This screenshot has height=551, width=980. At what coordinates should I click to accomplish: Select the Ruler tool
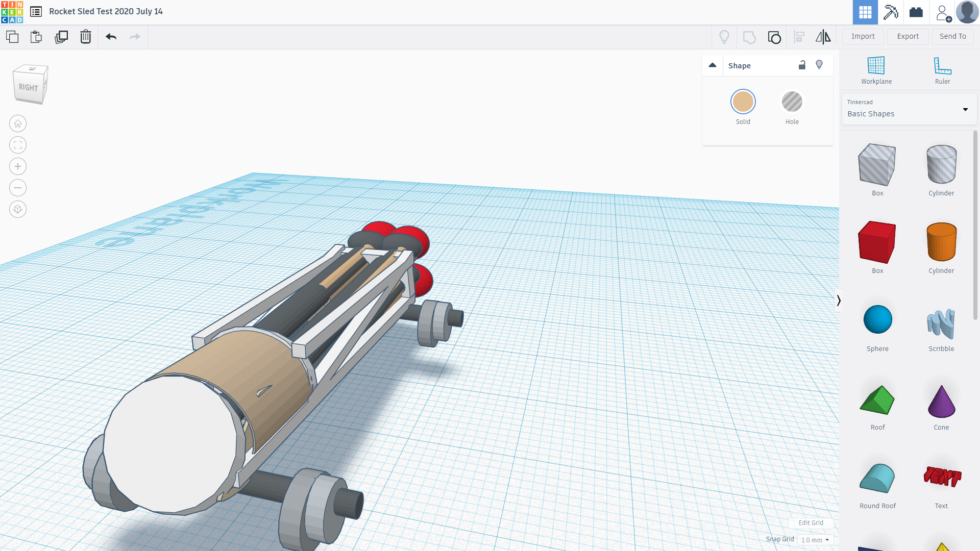pos(942,70)
